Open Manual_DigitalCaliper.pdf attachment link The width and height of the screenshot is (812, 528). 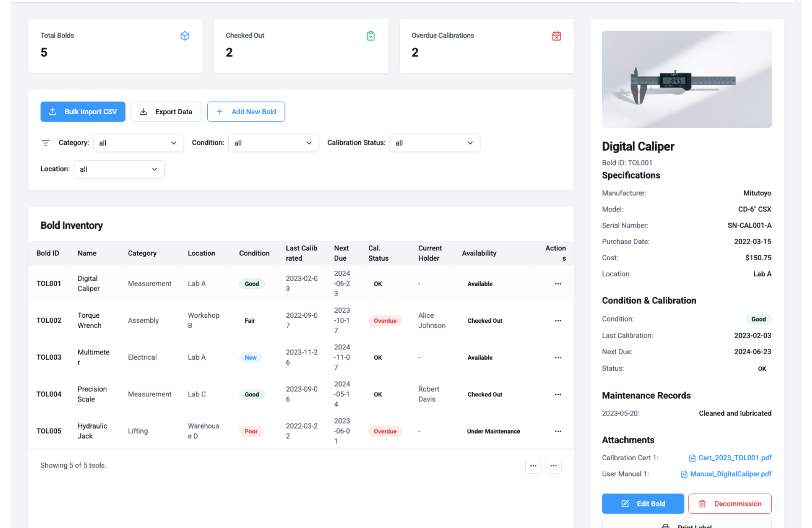tap(730, 474)
